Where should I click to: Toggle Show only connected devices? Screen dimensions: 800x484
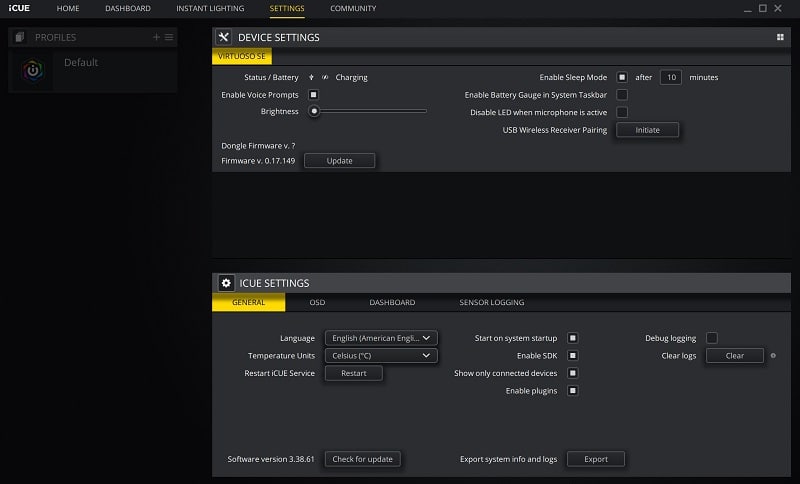pyautogui.click(x=572, y=373)
